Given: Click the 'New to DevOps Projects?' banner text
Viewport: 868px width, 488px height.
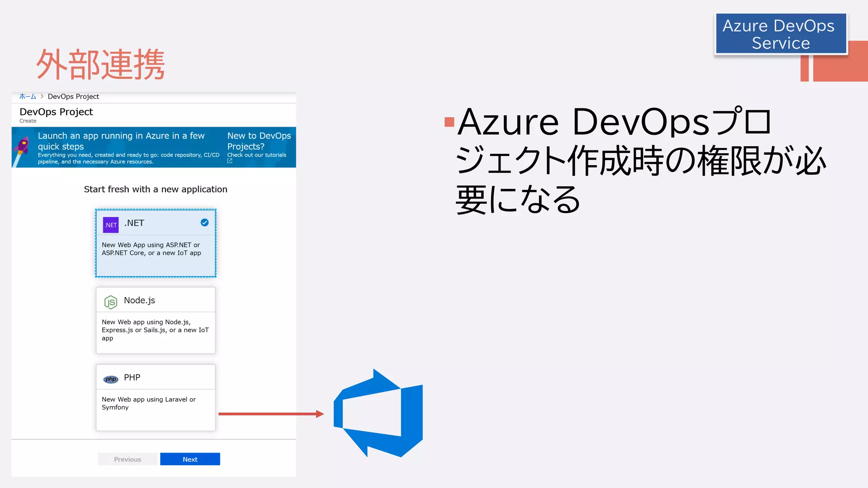Looking at the screenshot, I should click(259, 141).
